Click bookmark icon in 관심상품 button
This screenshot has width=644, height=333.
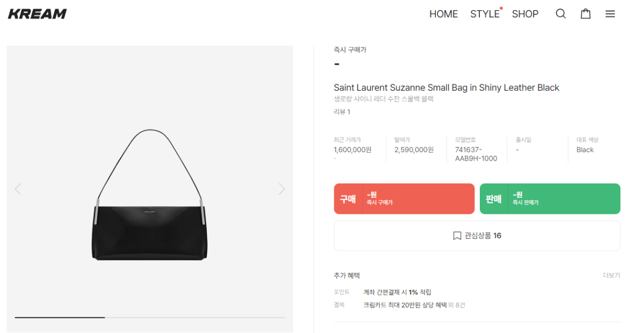pos(457,236)
